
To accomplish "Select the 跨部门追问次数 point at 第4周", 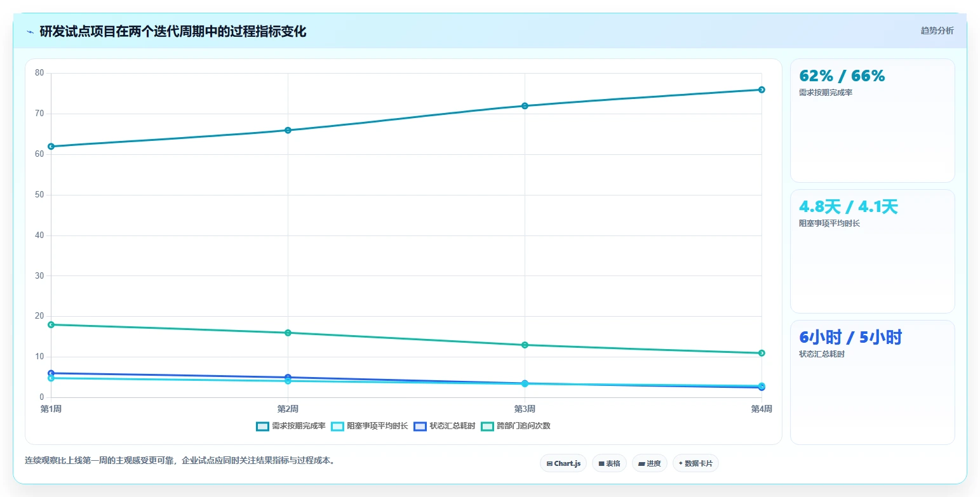I will (x=762, y=353).
